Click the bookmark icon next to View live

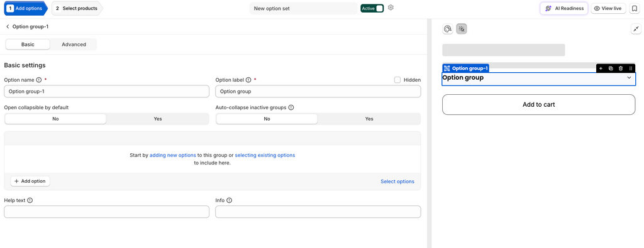634,8
